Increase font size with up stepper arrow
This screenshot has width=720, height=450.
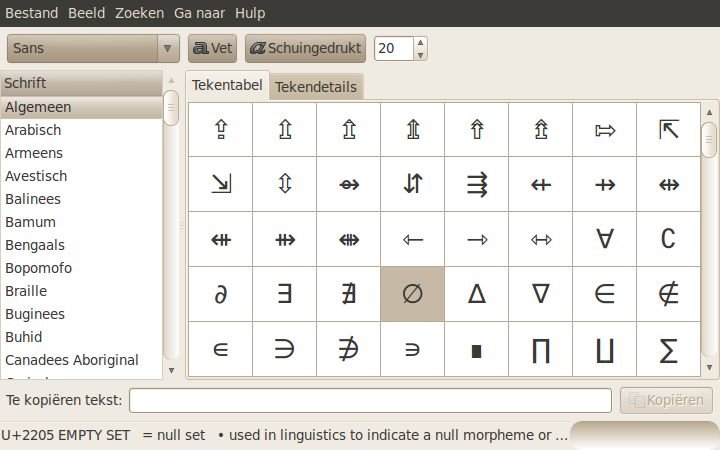420,42
